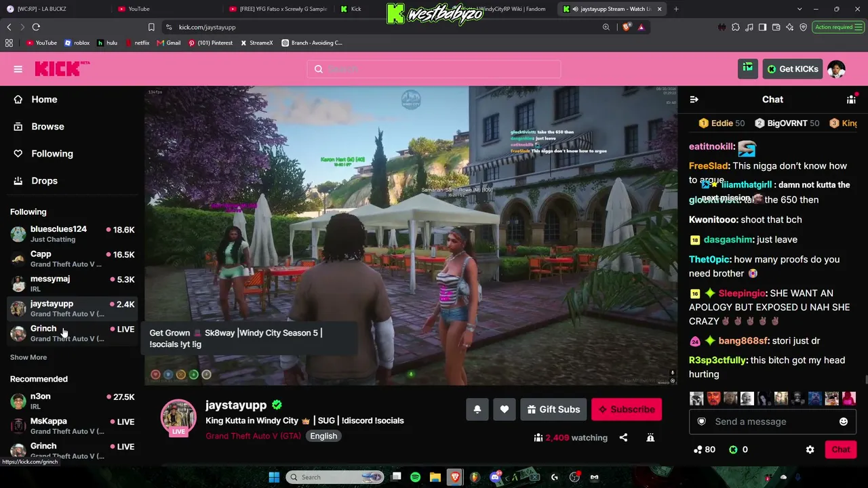Open the Kick sidebar hamburger menu
Viewport: 868px width, 488px height.
pos(18,69)
